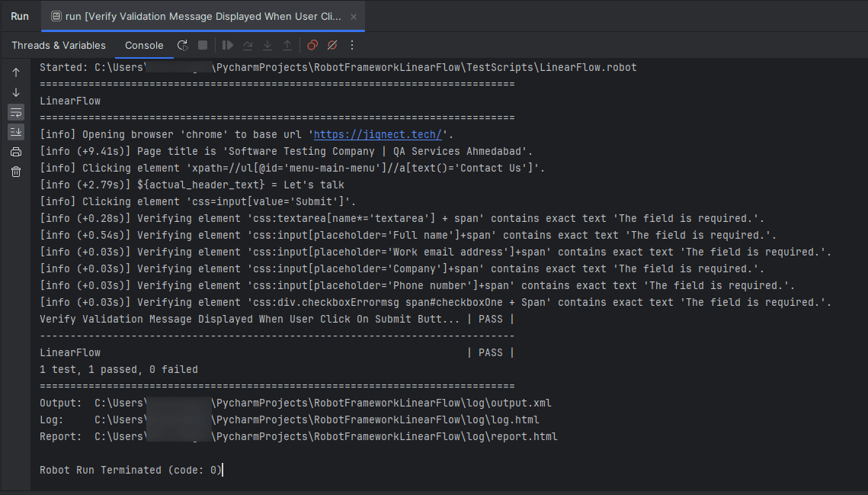The width and height of the screenshot is (868, 495).
Task: Click the textarea verification info line
Action: (x=402, y=218)
